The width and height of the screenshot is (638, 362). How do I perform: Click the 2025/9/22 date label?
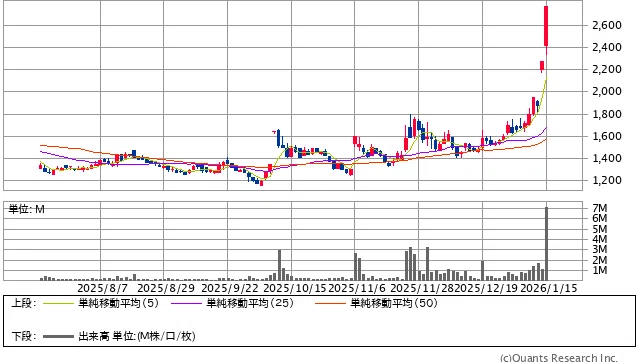point(230,288)
